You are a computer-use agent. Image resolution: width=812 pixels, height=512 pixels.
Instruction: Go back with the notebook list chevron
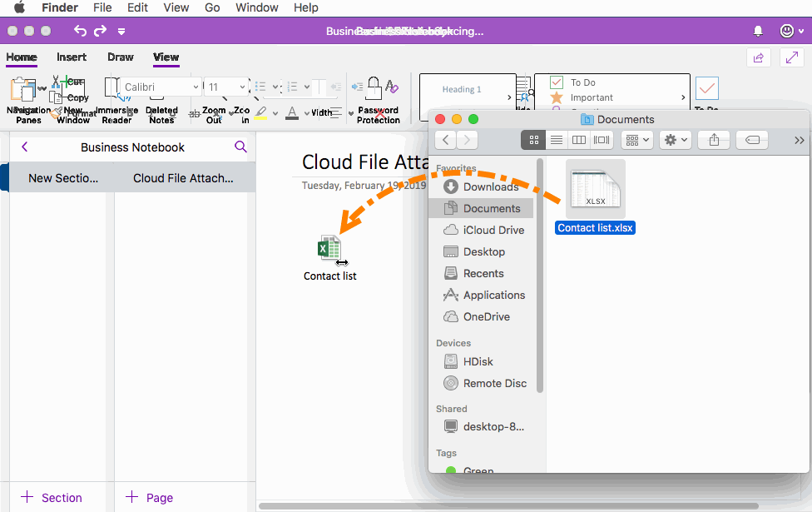click(24, 147)
